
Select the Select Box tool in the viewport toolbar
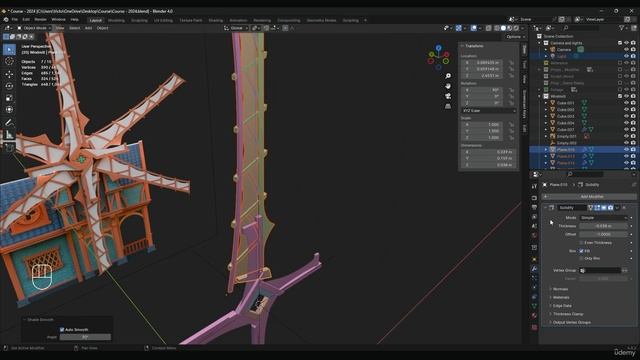point(9,50)
